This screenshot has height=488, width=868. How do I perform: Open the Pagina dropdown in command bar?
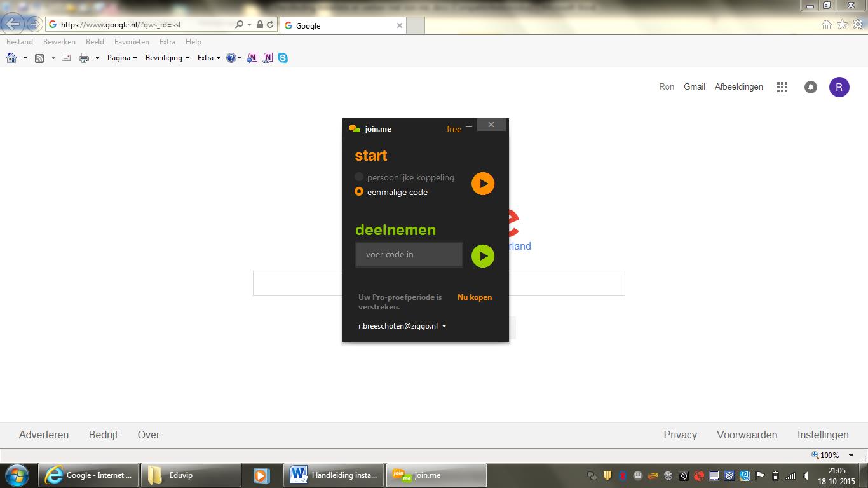click(122, 58)
